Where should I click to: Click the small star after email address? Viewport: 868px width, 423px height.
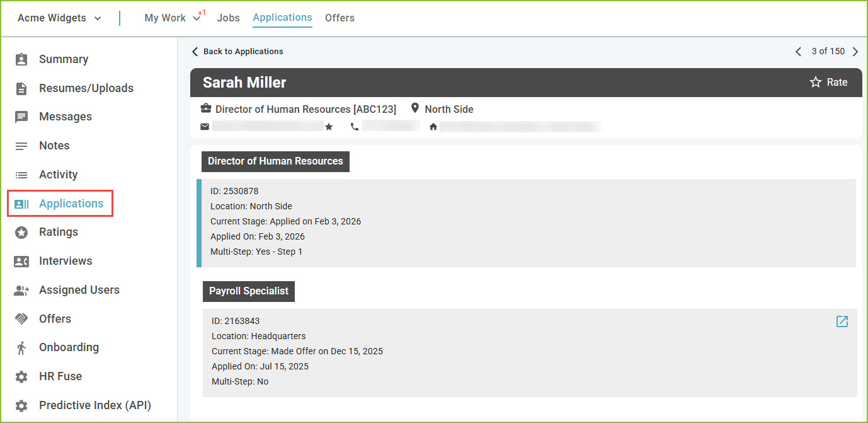(329, 127)
